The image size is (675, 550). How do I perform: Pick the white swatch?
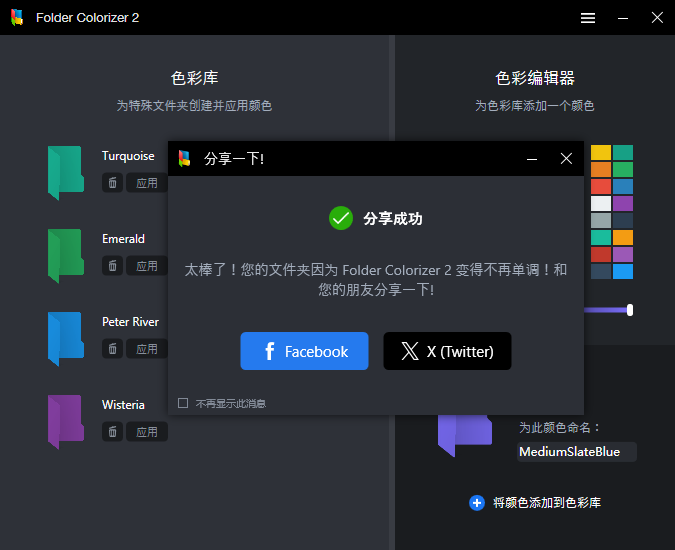[601, 204]
